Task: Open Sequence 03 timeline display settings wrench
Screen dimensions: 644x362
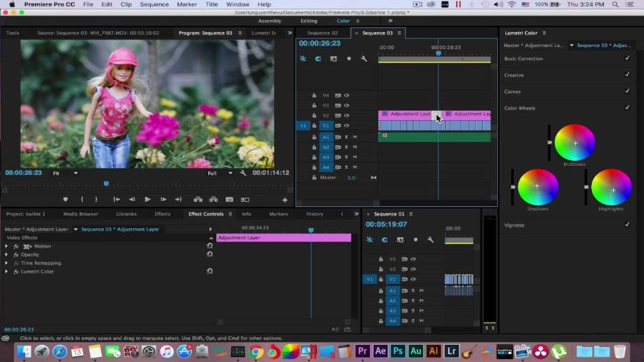Action: [364, 59]
